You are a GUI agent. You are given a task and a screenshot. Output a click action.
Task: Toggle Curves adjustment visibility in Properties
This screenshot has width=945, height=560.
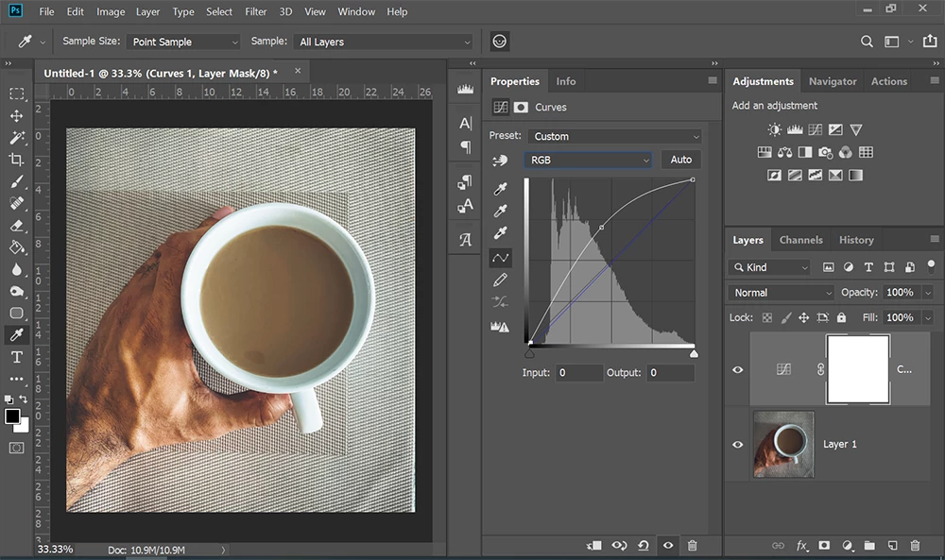point(668,546)
